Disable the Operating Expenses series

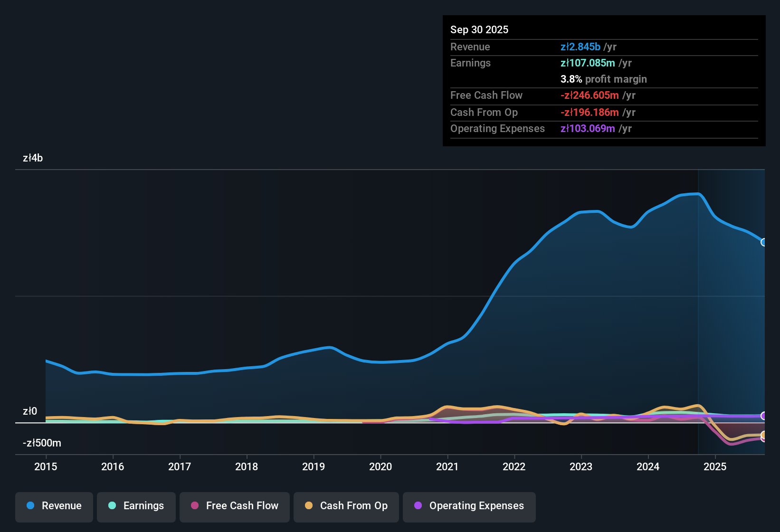click(469, 506)
